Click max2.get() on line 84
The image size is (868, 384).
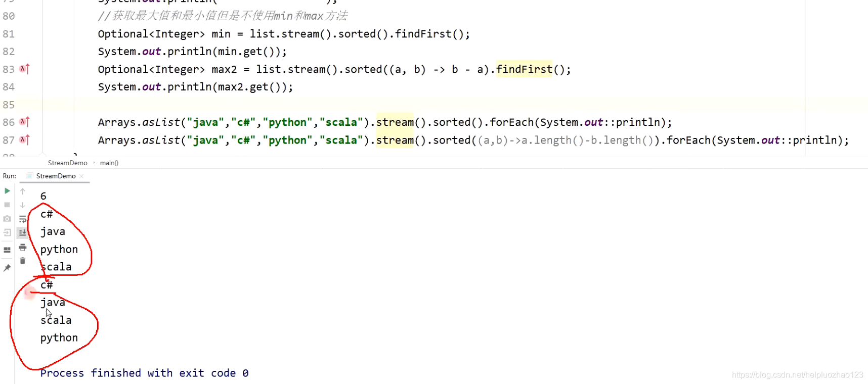249,87
